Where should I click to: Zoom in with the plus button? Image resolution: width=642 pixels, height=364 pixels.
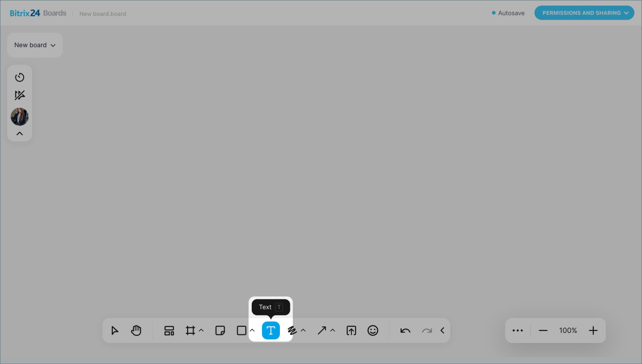coord(593,330)
